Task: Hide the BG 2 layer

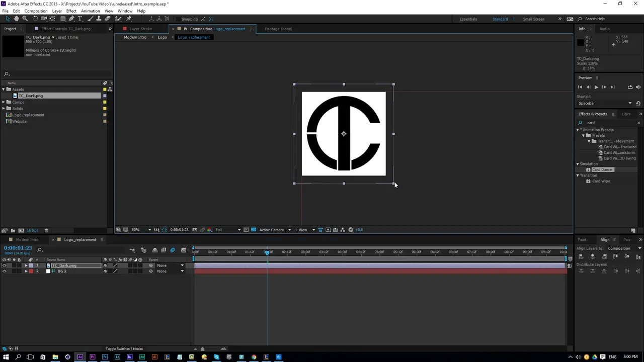Action: (5, 271)
